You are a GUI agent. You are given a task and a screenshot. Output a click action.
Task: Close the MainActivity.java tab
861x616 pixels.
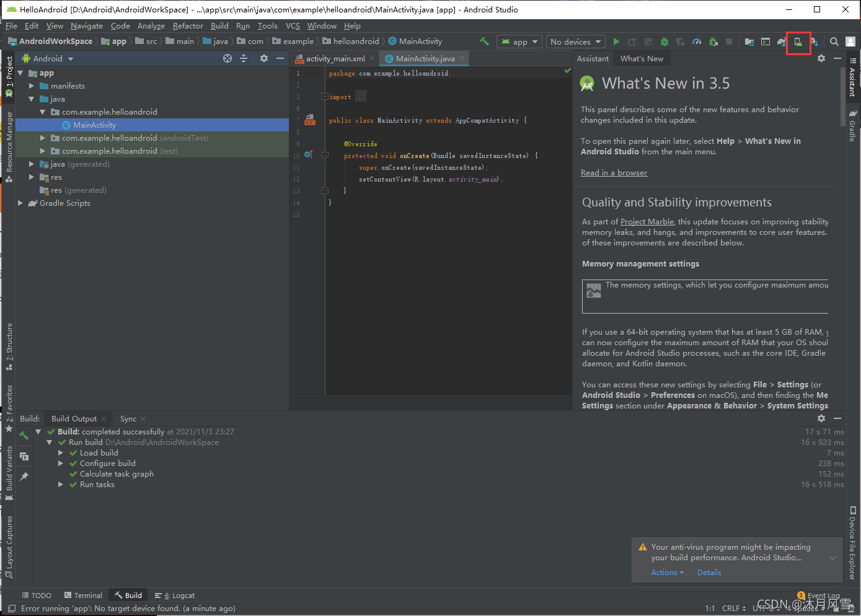462,58
